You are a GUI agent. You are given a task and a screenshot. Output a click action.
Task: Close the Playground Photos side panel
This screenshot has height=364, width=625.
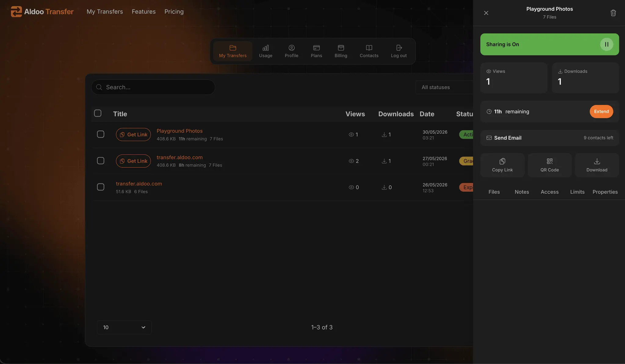(486, 13)
